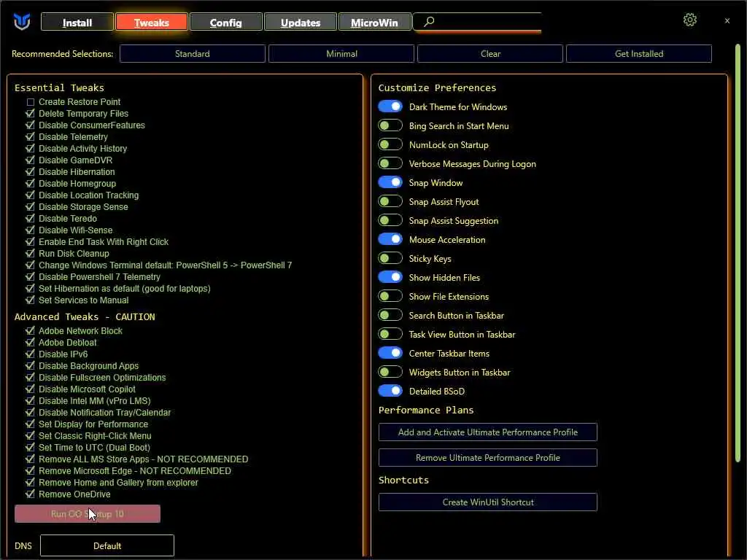
Task: Uncheck Disable Teredo
Action: tap(31, 219)
